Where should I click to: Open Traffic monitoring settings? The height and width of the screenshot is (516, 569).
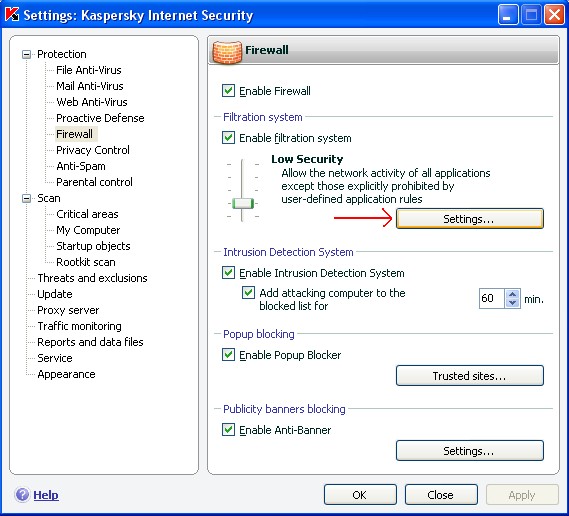pos(79,326)
